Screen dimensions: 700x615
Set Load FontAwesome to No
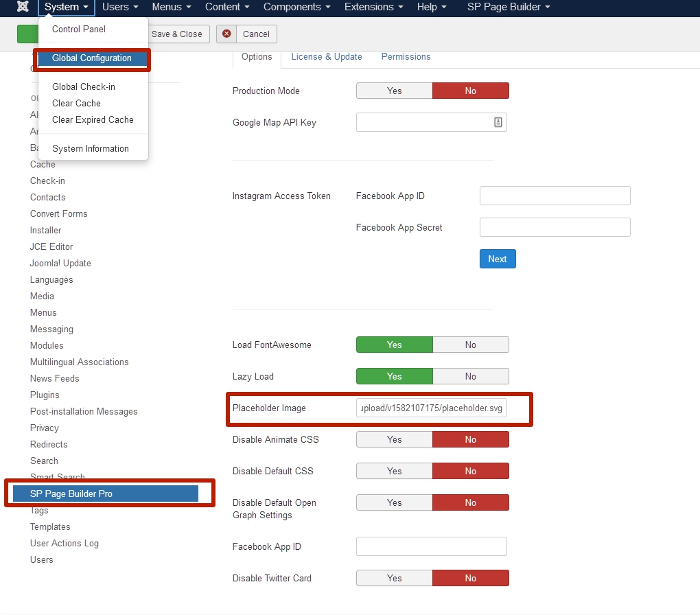point(470,345)
